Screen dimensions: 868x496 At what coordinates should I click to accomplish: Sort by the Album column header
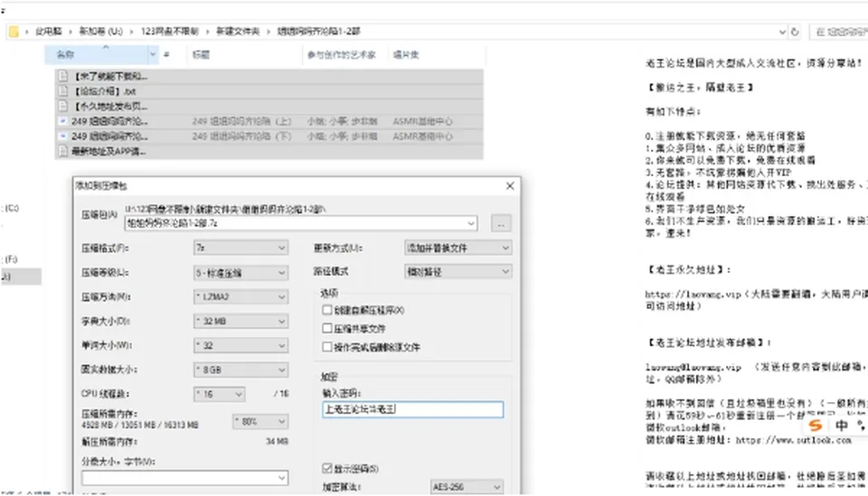coord(437,55)
